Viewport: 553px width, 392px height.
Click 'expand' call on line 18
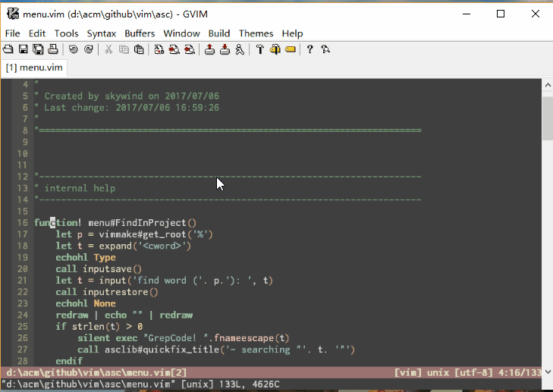pos(115,246)
